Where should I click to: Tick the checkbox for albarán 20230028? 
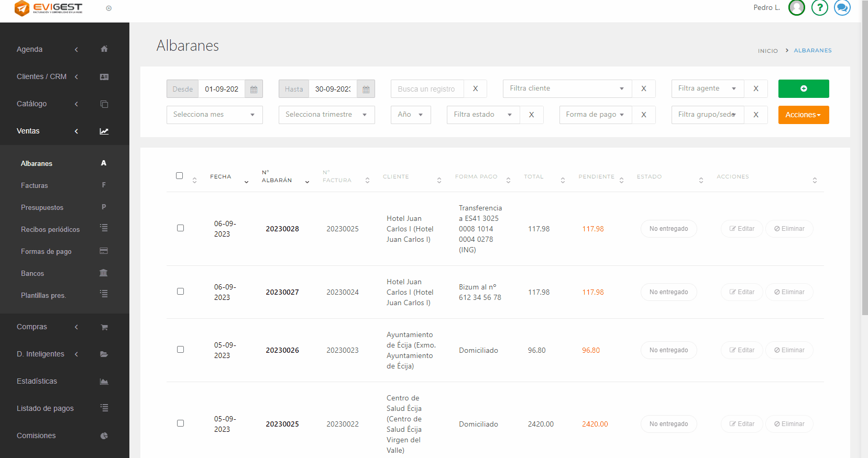(180, 228)
